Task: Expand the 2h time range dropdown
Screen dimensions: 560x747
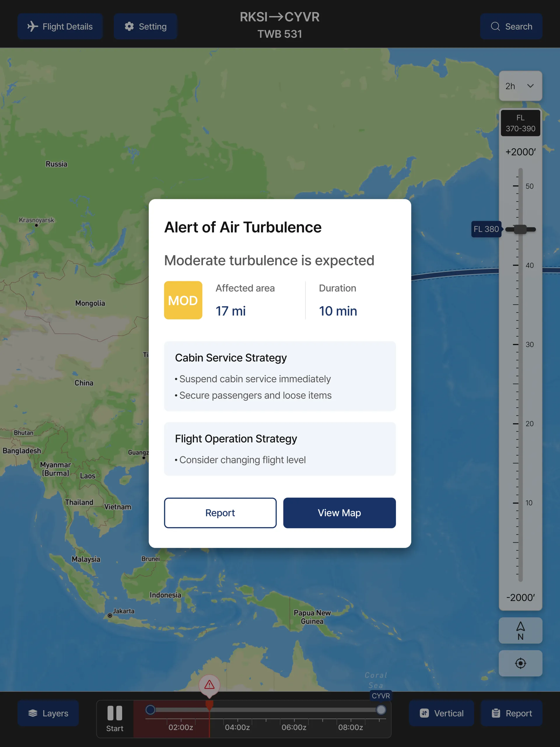Action: (x=520, y=86)
